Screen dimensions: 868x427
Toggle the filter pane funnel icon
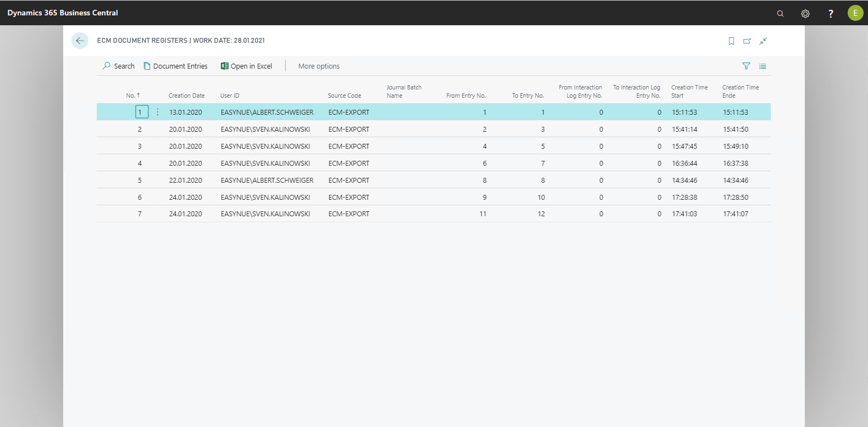click(x=746, y=66)
